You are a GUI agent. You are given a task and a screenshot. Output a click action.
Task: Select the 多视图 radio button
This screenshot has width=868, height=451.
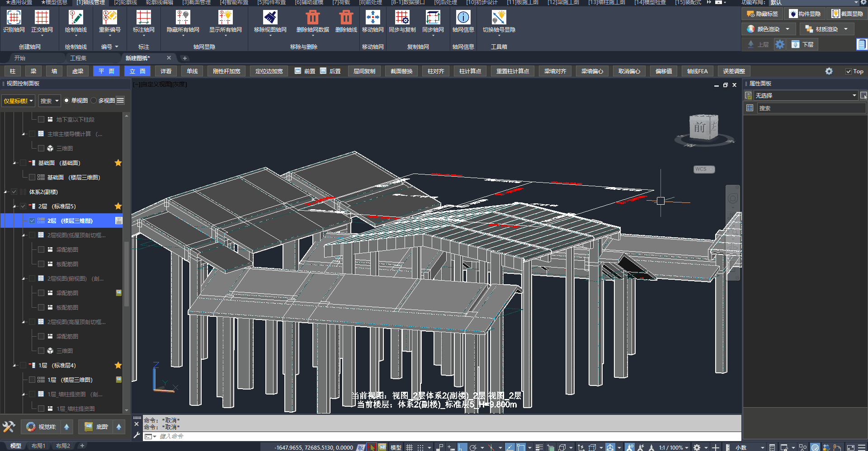[x=94, y=101]
